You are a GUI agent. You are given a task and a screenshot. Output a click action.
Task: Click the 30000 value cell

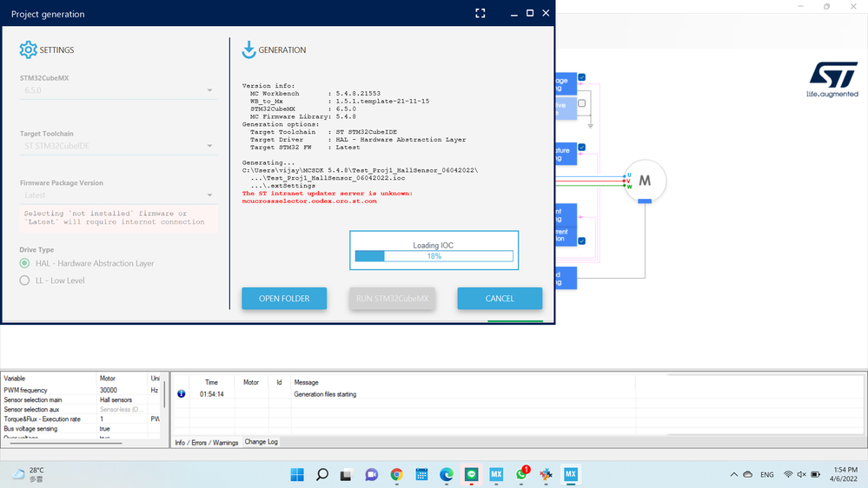tap(122, 390)
